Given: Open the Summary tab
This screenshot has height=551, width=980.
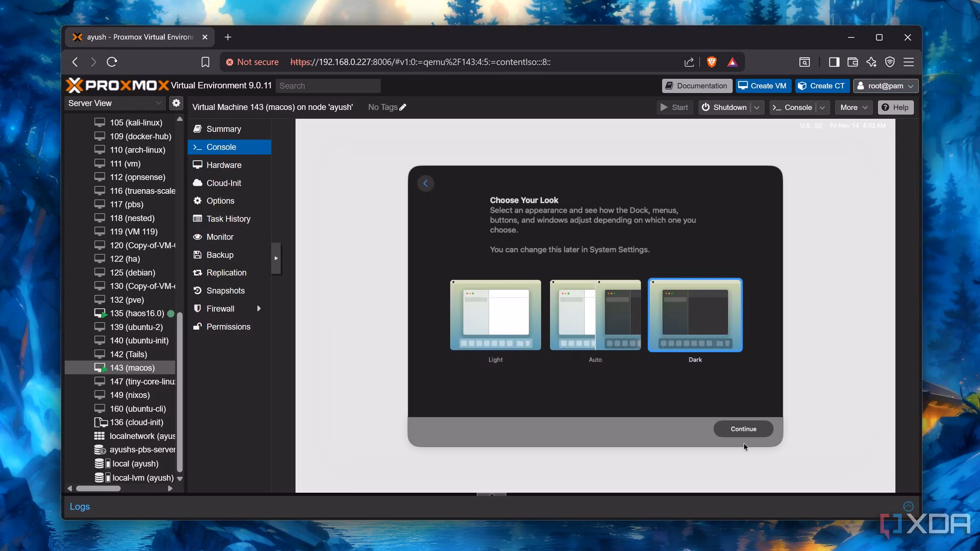Looking at the screenshot, I should pyautogui.click(x=229, y=129).
